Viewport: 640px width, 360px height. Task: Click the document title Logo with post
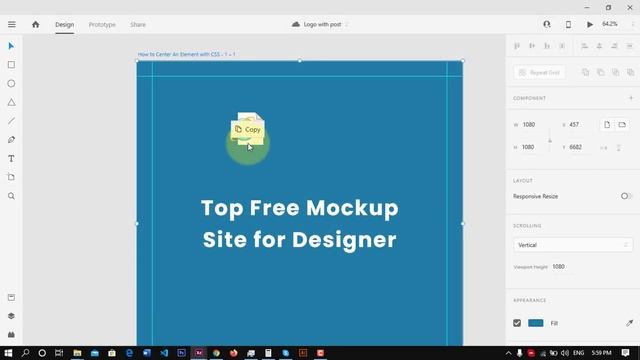pos(322,24)
